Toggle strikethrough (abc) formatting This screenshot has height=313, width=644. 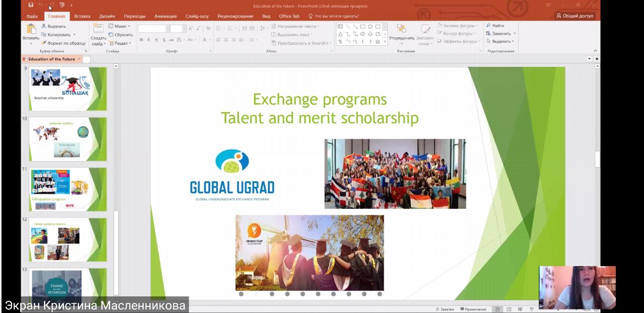coord(172,40)
